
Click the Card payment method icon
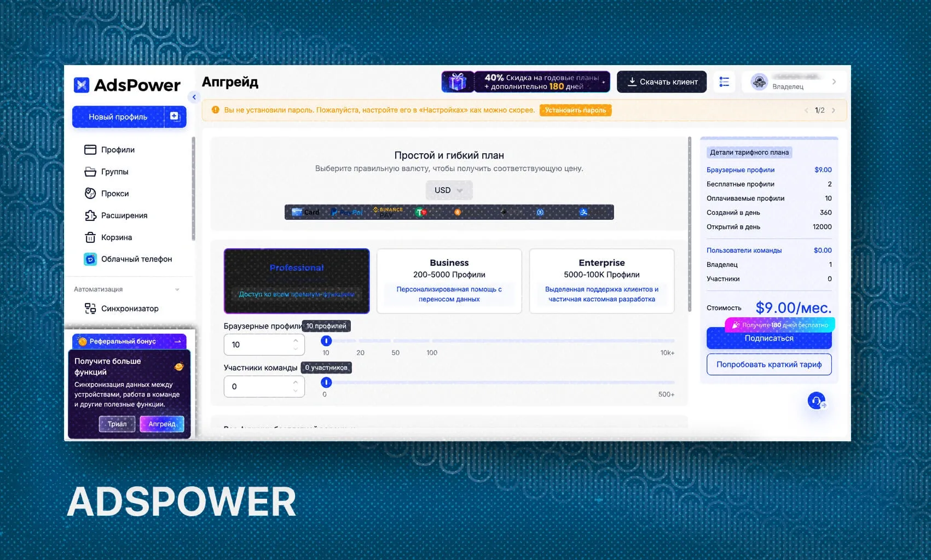[x=305, y=212]
